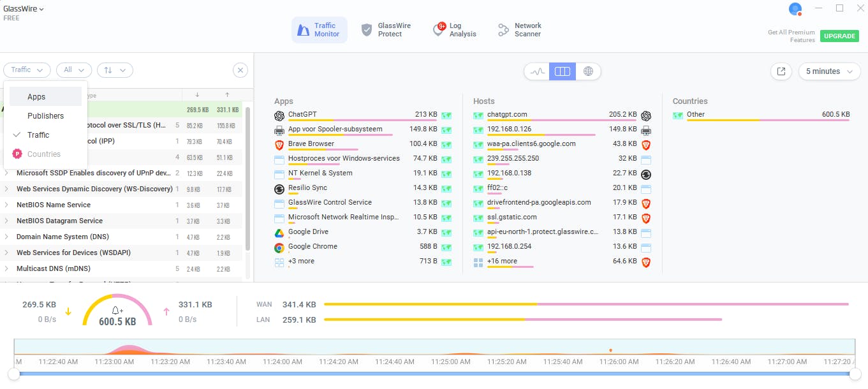Screen dimensions: 868x389
Task: Click the right timeline range handle
Action: coord(855,374)
